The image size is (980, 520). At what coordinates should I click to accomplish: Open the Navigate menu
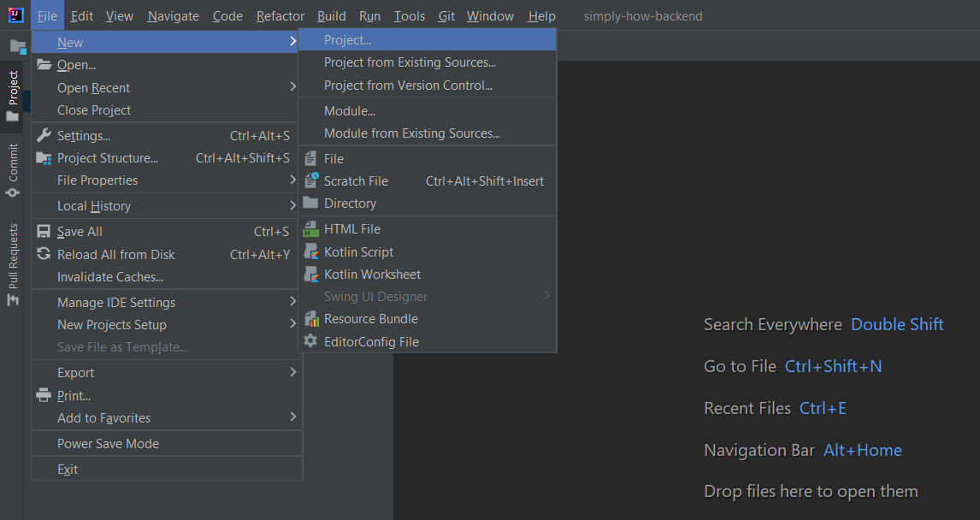click(x=173, y=15)
